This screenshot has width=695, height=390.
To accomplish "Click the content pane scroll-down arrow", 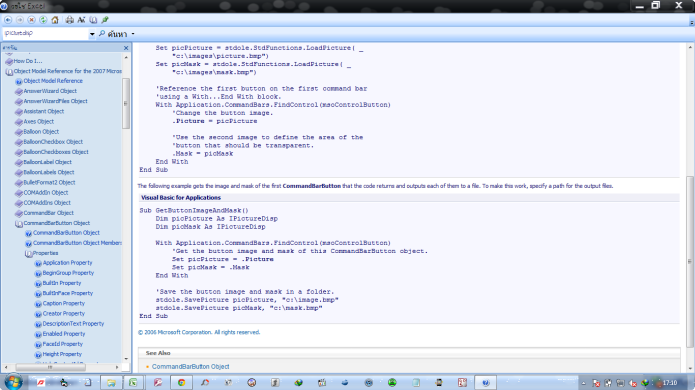I will tap(690, 369).
